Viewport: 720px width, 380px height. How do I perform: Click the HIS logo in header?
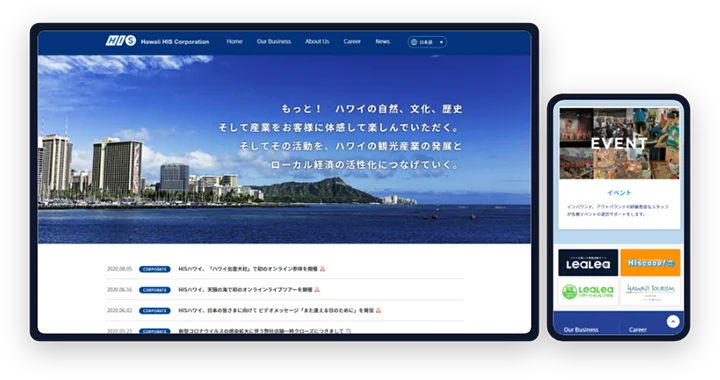tap(121, 41)
